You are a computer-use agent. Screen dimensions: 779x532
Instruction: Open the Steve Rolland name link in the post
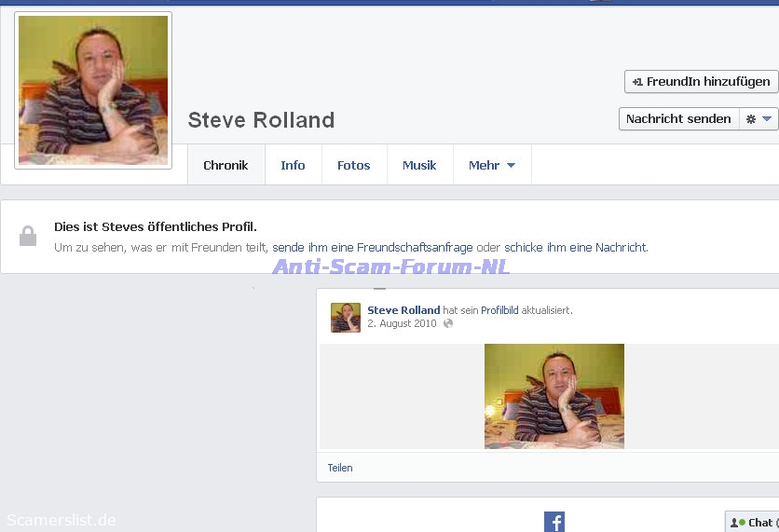click(x=403, y=310)
